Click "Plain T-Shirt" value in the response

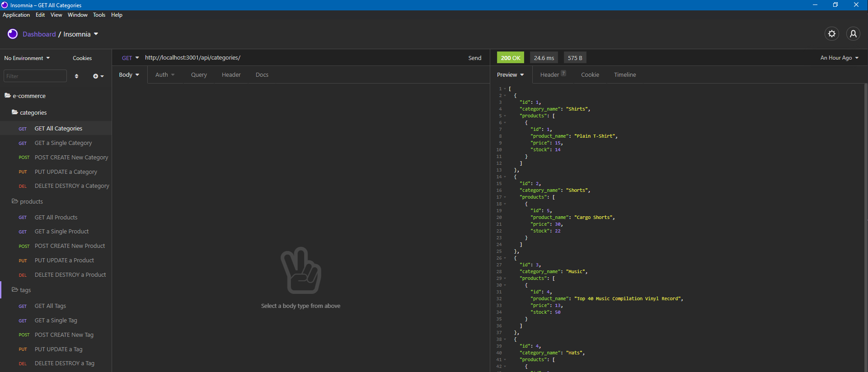tap(596, 136)
